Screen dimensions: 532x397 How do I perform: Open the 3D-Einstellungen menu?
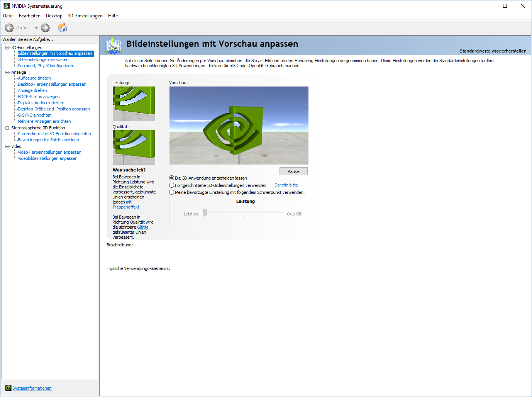85,16
